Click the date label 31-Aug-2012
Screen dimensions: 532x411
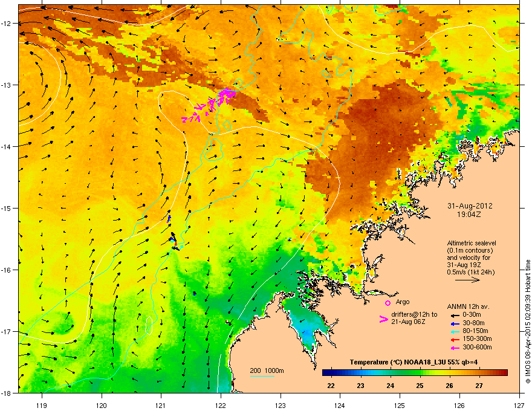coord(470,206)
